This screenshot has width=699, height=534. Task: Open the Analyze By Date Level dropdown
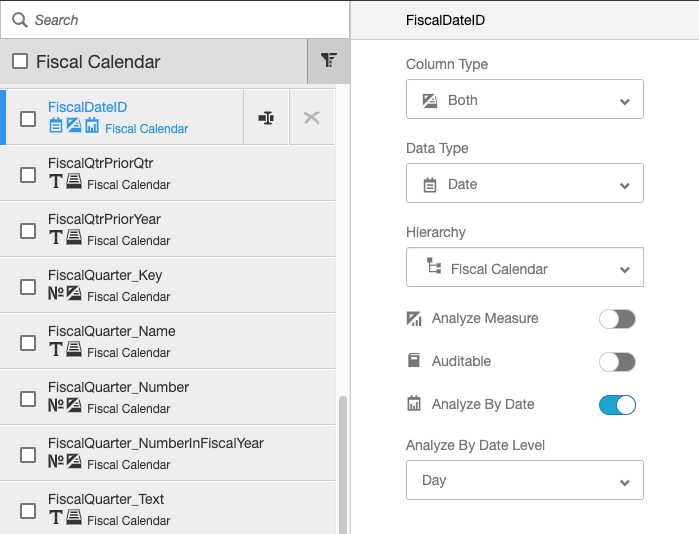click(x=524, y=480)
